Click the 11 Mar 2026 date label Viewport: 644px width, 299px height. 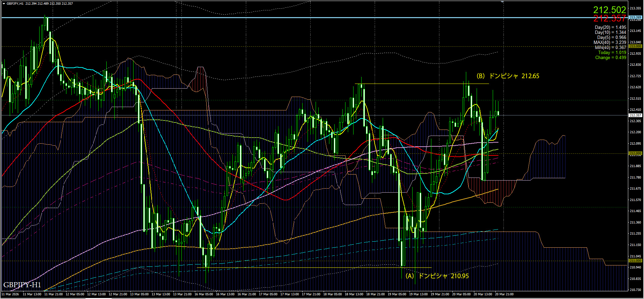10,294
